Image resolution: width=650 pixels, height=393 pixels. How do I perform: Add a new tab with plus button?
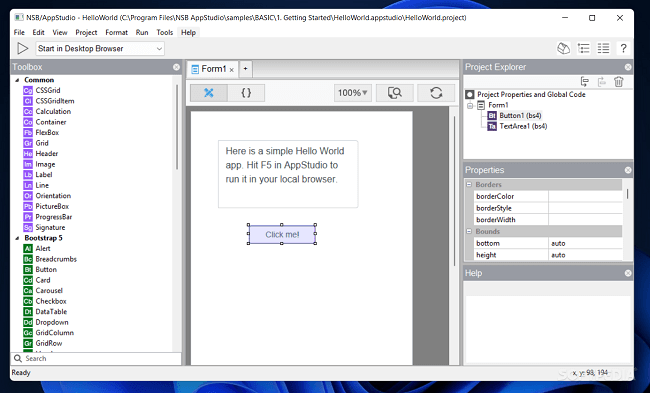click(x=245, y=69)
